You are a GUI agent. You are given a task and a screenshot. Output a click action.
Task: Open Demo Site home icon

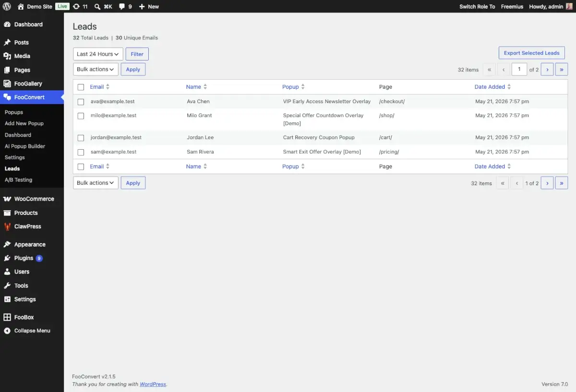click(21, 7)
